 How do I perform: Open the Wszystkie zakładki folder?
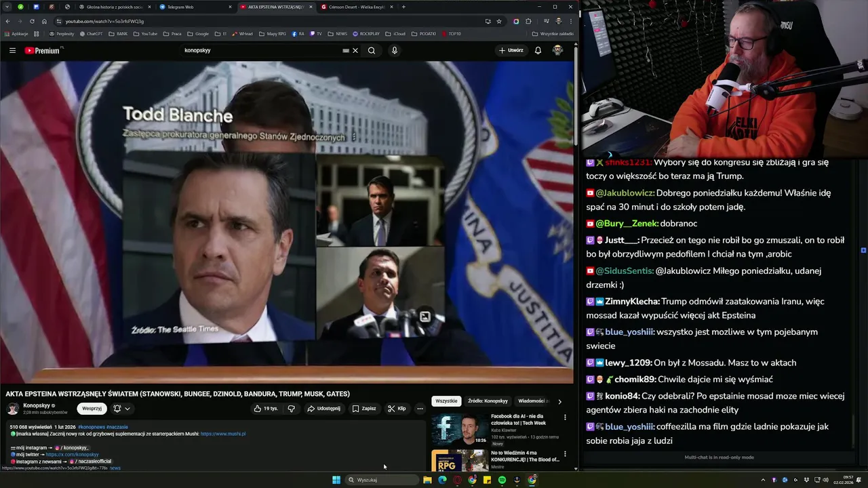point(553,33)
